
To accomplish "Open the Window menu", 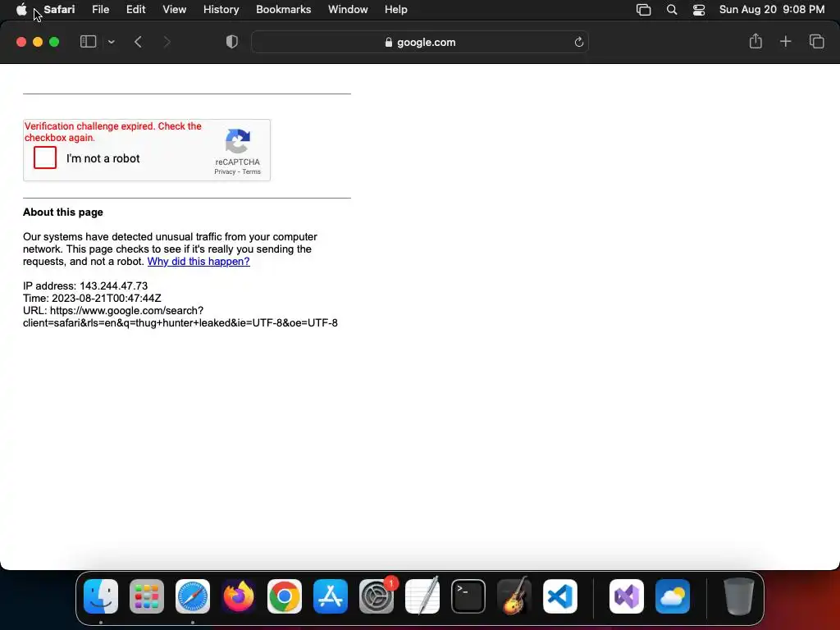I will pos(348,10).
